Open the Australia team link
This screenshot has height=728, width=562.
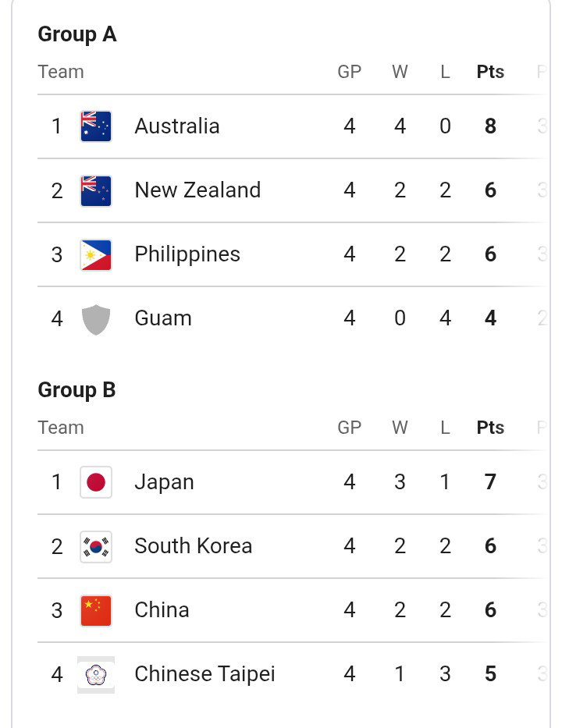coord(177,126)
